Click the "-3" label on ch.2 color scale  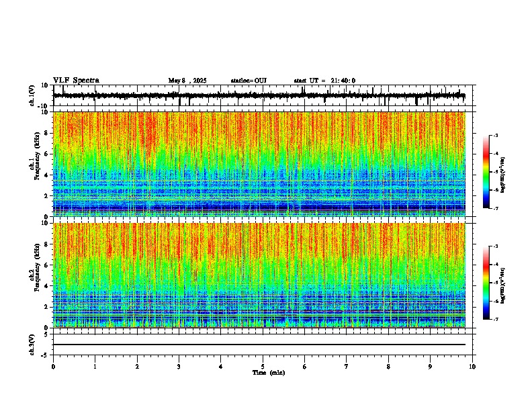click(495, 246)
